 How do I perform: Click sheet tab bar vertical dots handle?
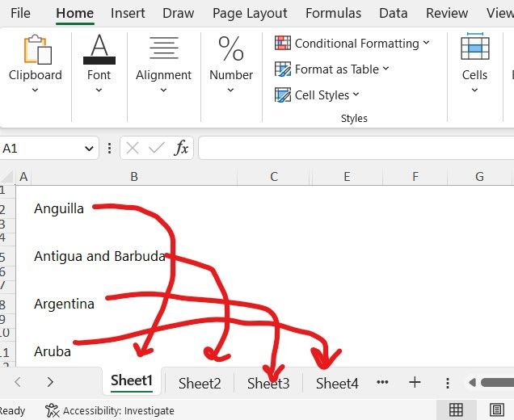(448, 383)
